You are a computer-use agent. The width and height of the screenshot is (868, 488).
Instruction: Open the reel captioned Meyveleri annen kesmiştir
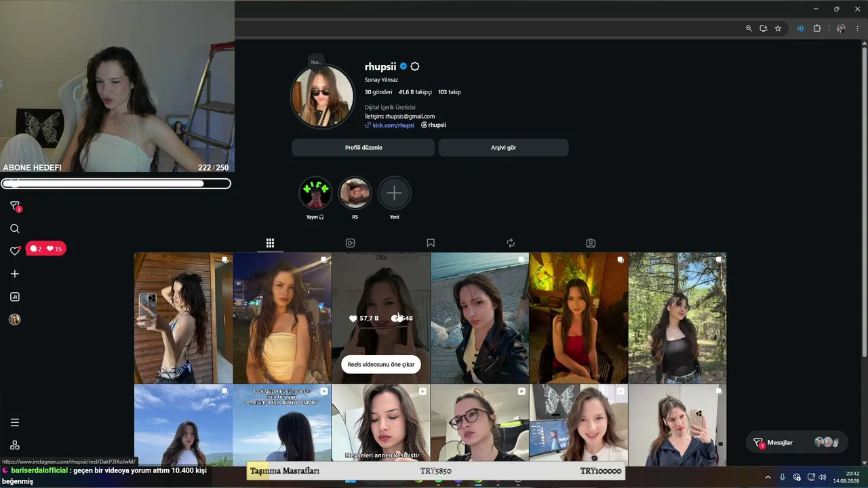click(381, 425)
